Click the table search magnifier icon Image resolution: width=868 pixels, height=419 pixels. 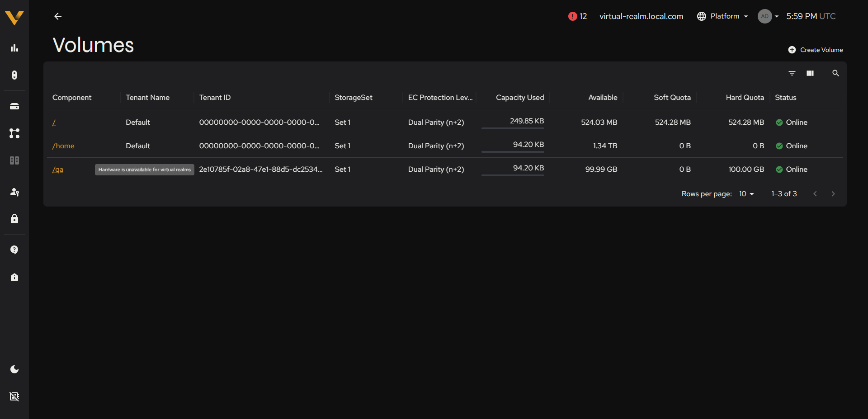(835, 73)
